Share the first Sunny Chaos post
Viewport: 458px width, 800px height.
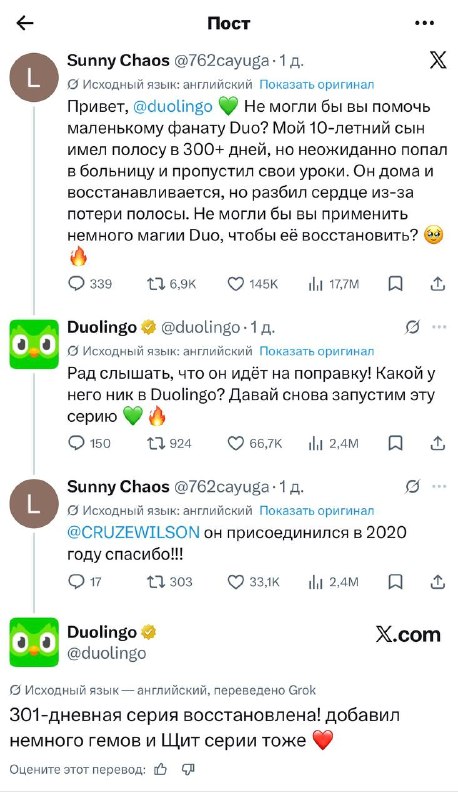(x=438, y=284)
